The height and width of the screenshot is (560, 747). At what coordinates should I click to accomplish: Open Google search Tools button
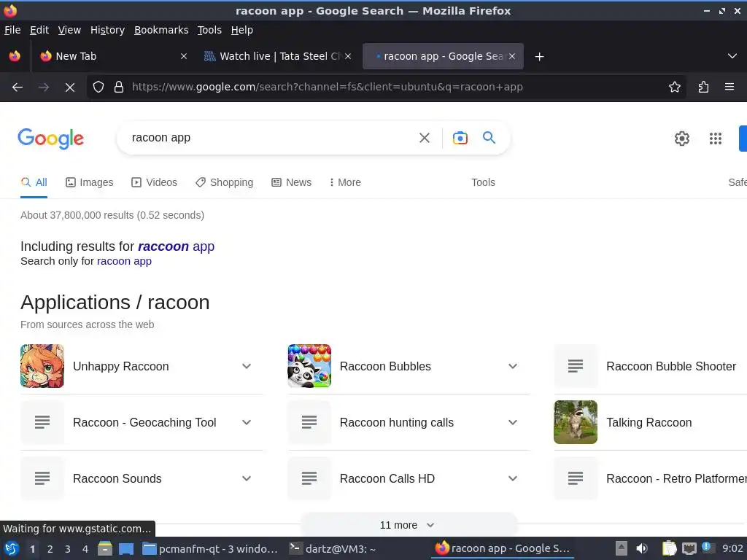click(x=483, y=182)
